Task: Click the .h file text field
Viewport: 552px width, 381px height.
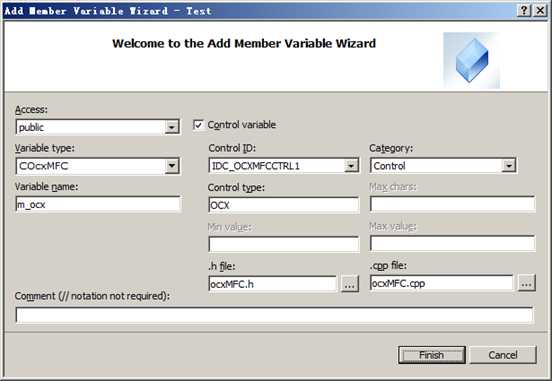Action: 272,284
